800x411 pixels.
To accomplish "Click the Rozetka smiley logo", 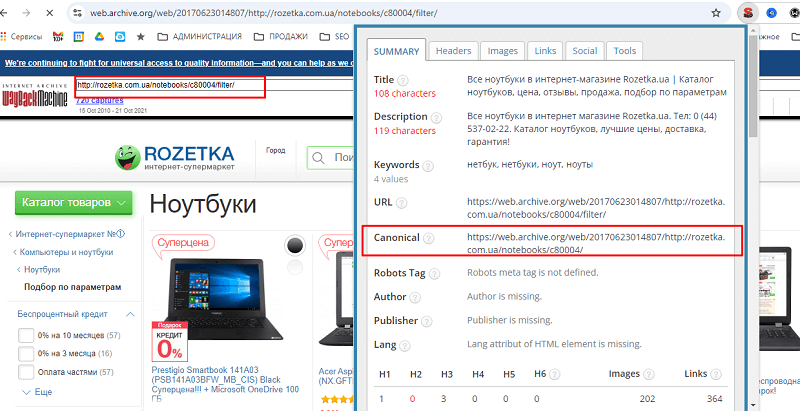I will click(127, 157).
